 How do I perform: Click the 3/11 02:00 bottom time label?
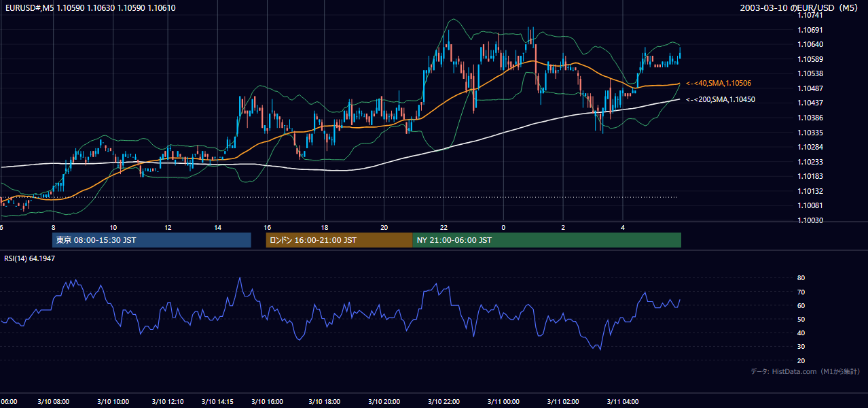click(564, 401)
